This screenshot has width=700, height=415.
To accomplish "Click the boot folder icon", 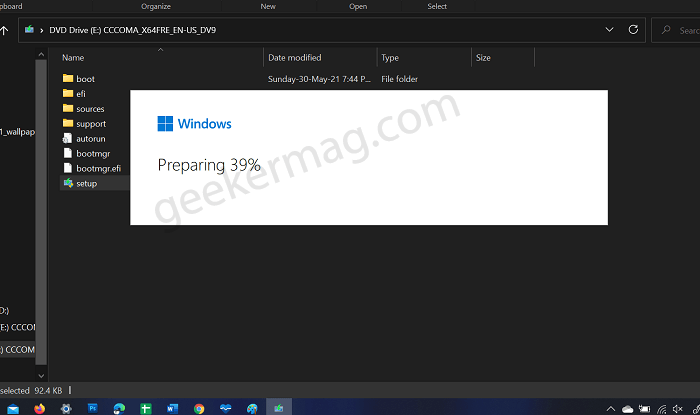I will tap(68, 79).
